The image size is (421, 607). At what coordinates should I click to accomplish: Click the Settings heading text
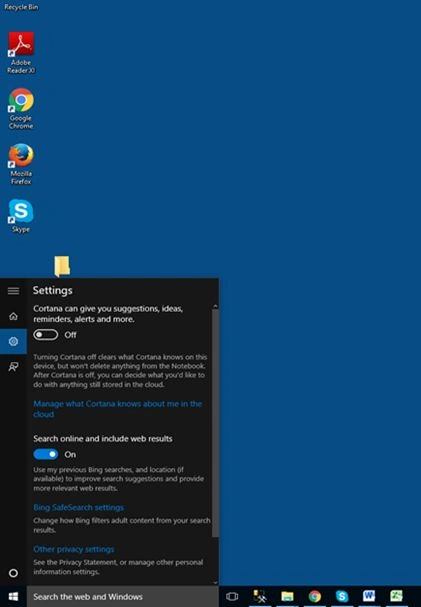coord(53,290)
